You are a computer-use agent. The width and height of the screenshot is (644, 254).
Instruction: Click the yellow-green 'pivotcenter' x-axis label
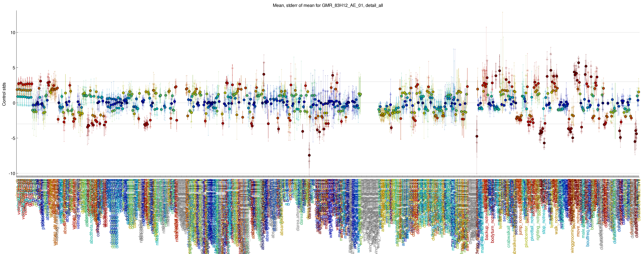[526, 236]
